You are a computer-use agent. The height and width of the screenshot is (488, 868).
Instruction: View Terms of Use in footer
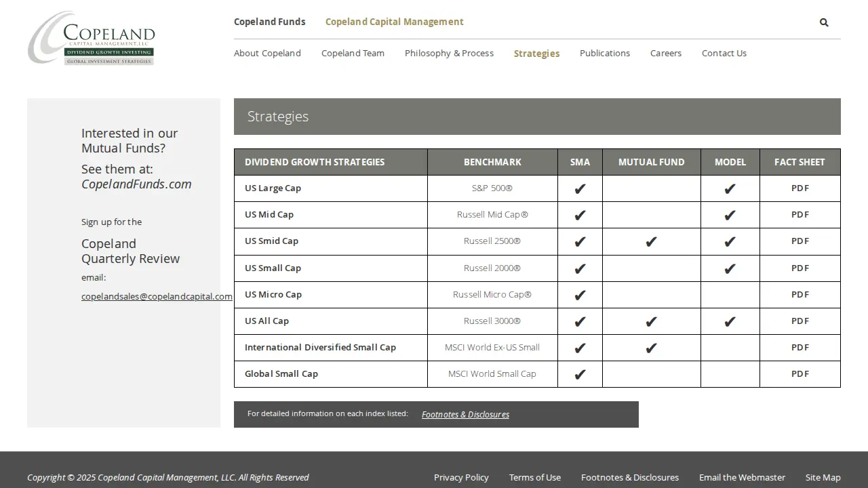(535, 477)
